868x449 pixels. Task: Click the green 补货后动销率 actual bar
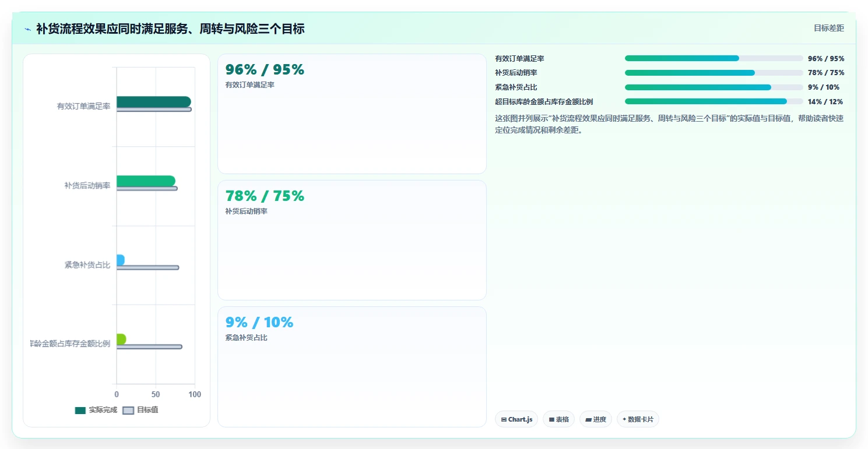[x=146, y=181]
